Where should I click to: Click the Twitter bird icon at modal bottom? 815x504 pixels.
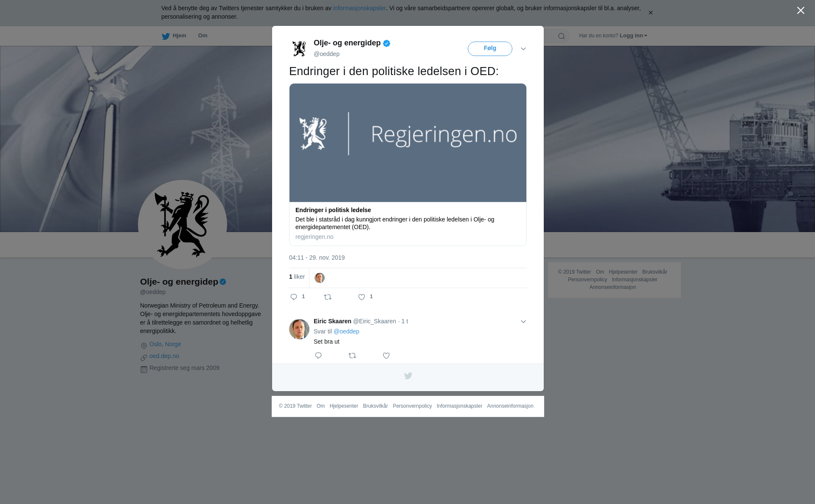[x=408, y=376]
